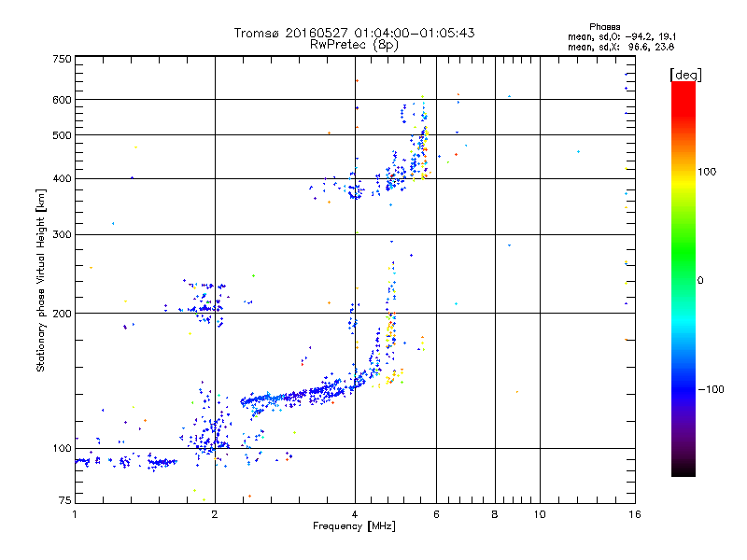The height and width of the screenshot is (560, 747).
Task: Click the 'Phases' legend heading
Action: click(604, 27)
